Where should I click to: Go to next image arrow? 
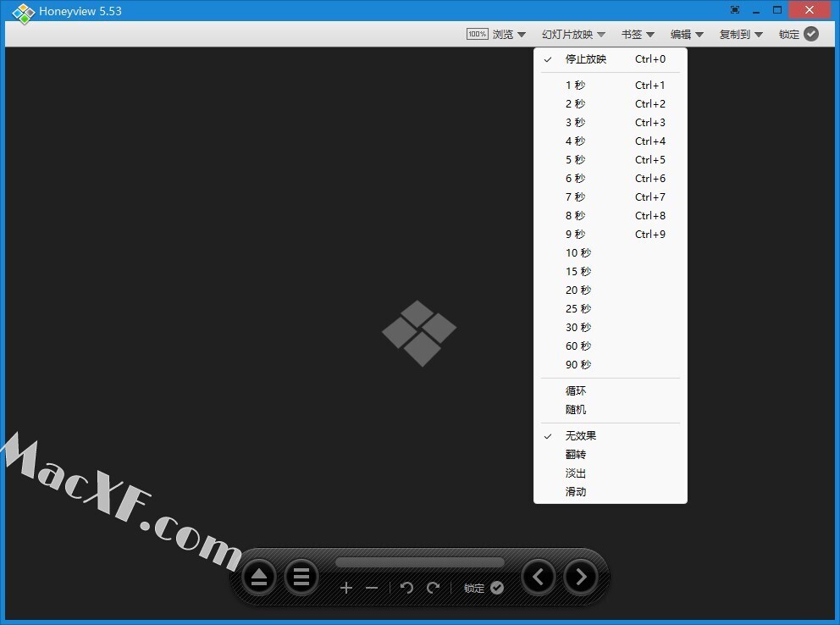point(581,577)
